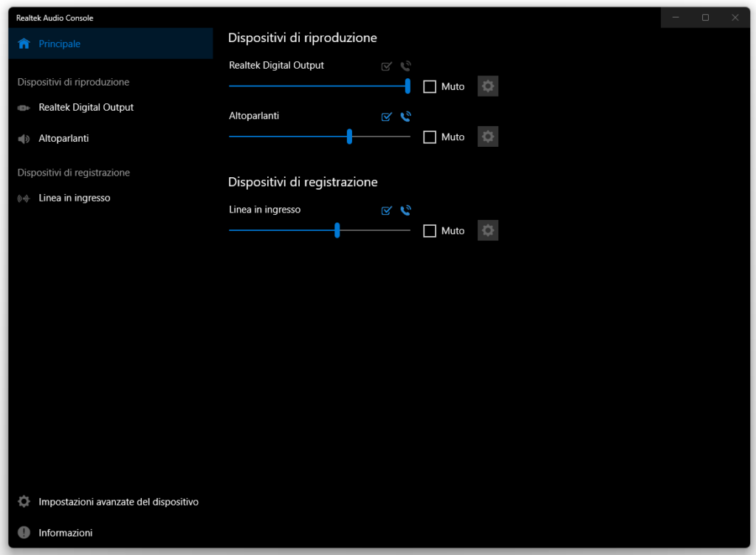Click Dispositivi di registrazione sidebar label
This screenshot has width=756, height=555.
tap(74, 173)
